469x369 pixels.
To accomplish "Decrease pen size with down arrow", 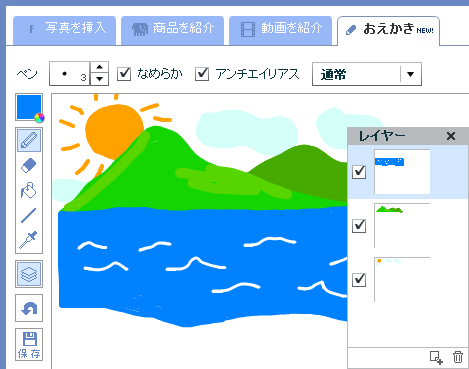I will [x=99, y=79].
